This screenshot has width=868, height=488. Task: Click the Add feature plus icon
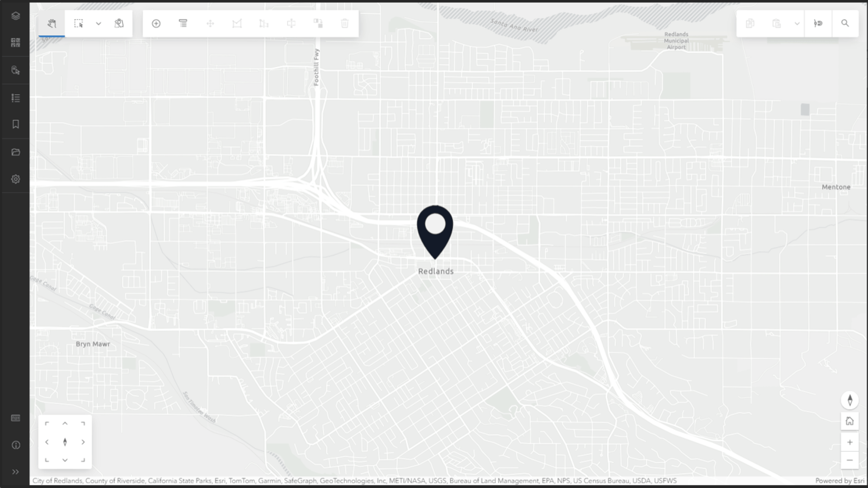(x=156, y=23)
